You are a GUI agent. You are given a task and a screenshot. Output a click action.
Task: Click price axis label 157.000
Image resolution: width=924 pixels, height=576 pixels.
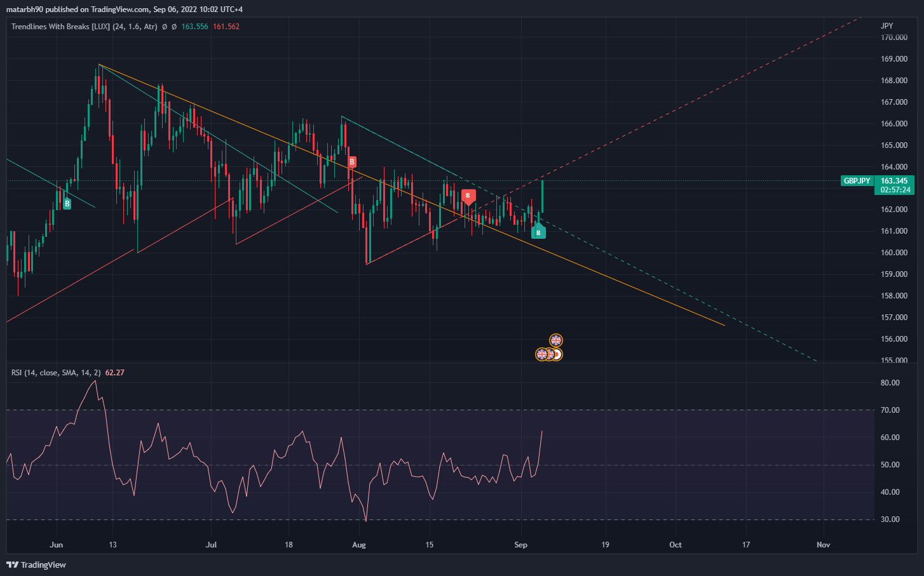click(894, 318)
